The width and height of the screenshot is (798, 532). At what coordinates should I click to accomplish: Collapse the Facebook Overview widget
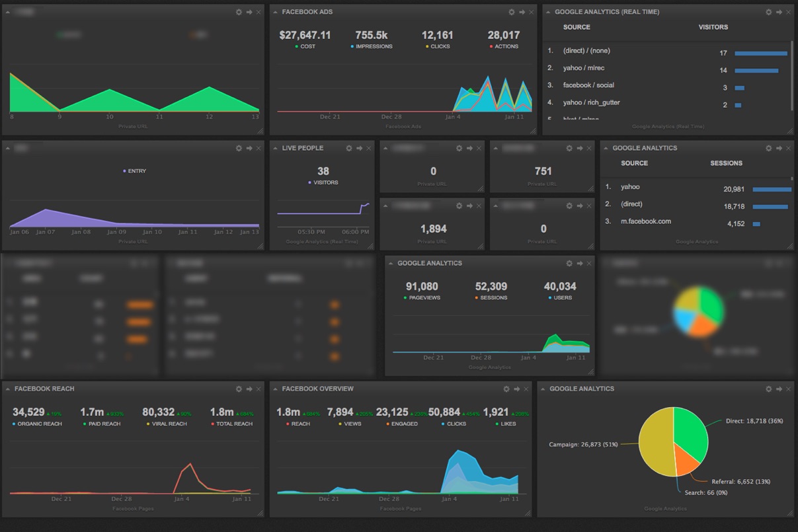click(x=276, y=389)
